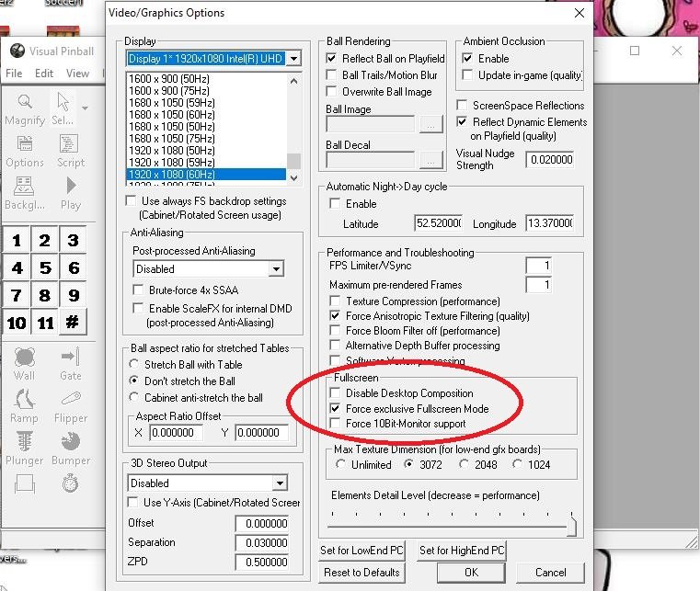The image size is (700, 591).
Task: Select layer 4 button
Action: 17,268
